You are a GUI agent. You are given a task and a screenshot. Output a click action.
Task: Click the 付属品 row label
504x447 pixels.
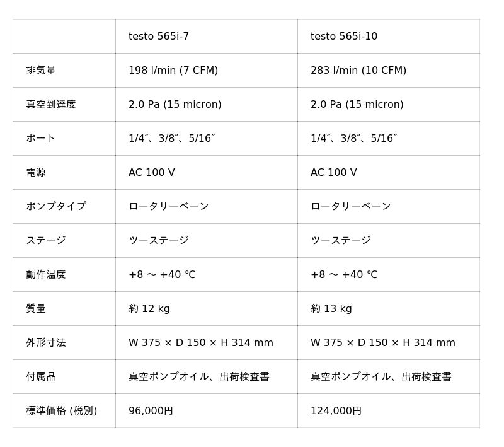[x=41, y=377]
